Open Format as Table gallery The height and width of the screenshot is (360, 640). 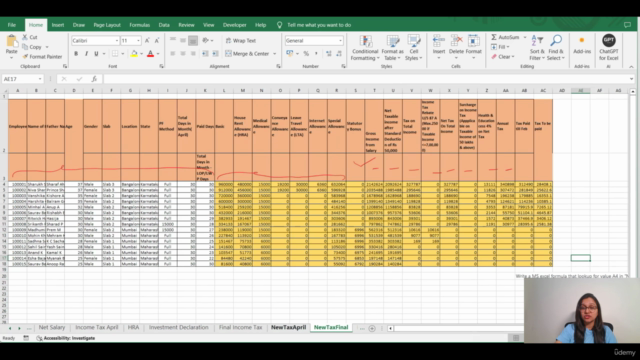pyautogui.click(x=392, y=48)
